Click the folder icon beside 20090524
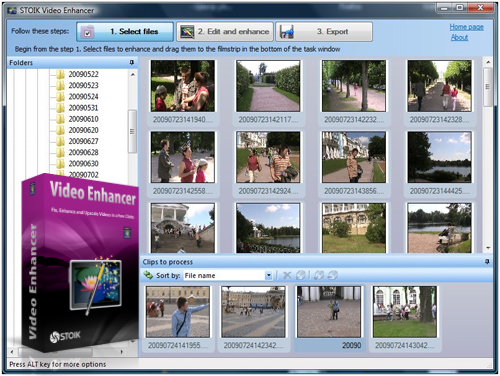Viewport: 500px width, 376px height. (x=60, y=96)
